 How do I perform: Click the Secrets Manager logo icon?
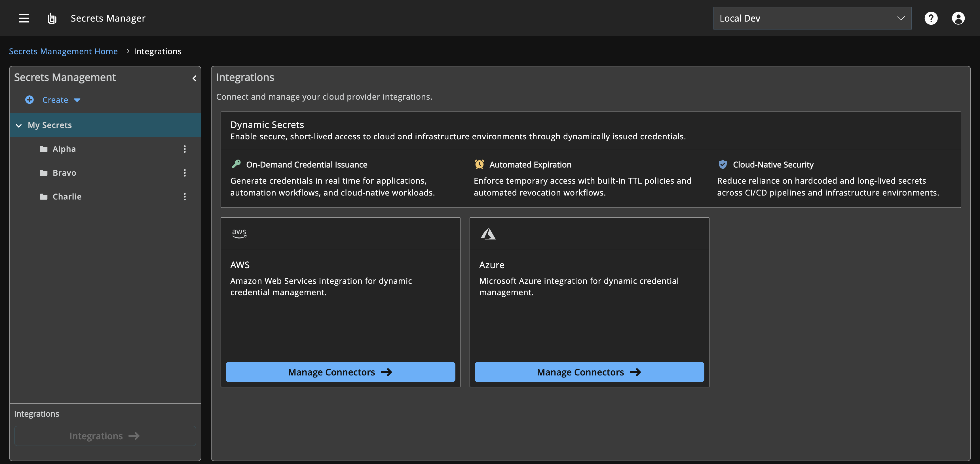pos(52,18)
